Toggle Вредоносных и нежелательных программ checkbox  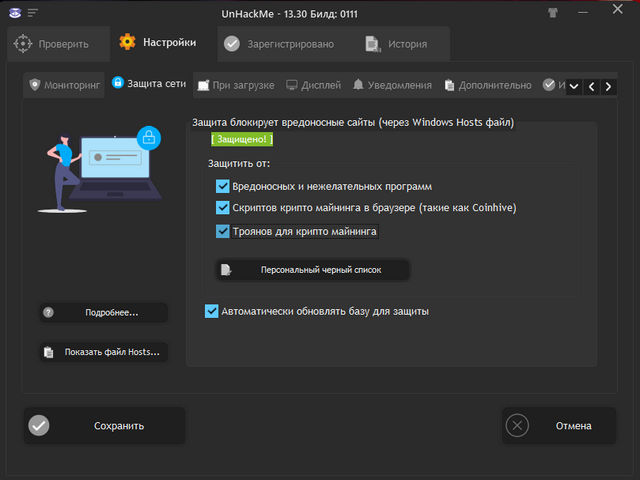(x=223, y=186)
